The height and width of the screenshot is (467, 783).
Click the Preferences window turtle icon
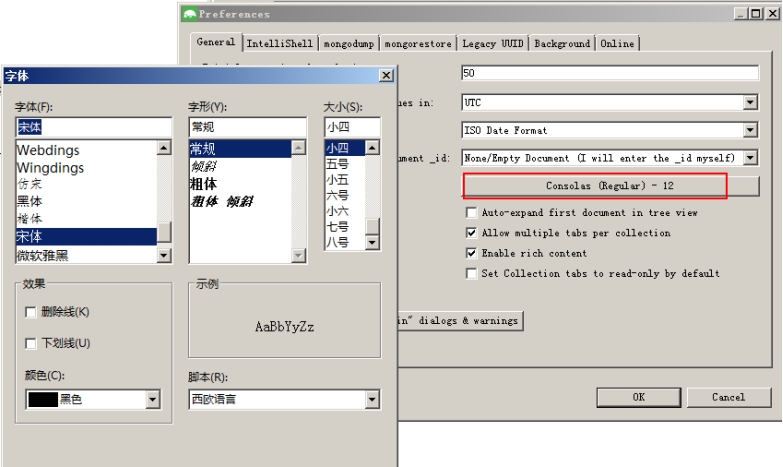pyautogui.click(x=189, y=14)
